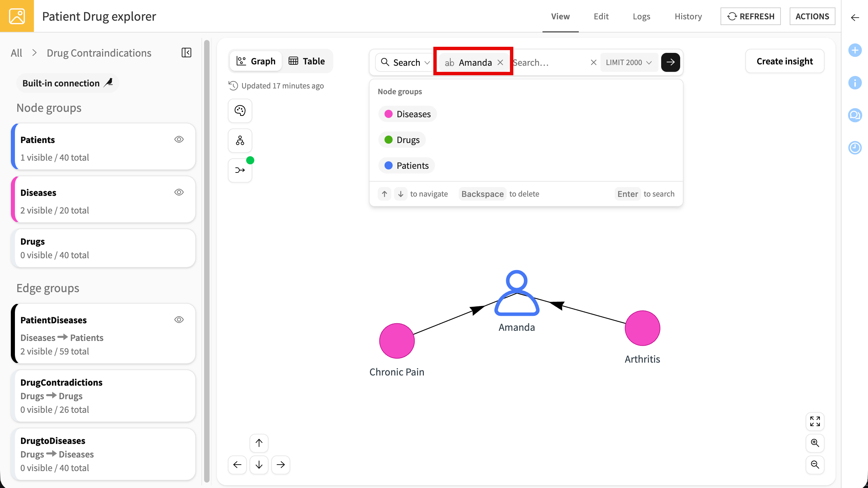
Task: Pan the graph upward
Action: [259, 443]
